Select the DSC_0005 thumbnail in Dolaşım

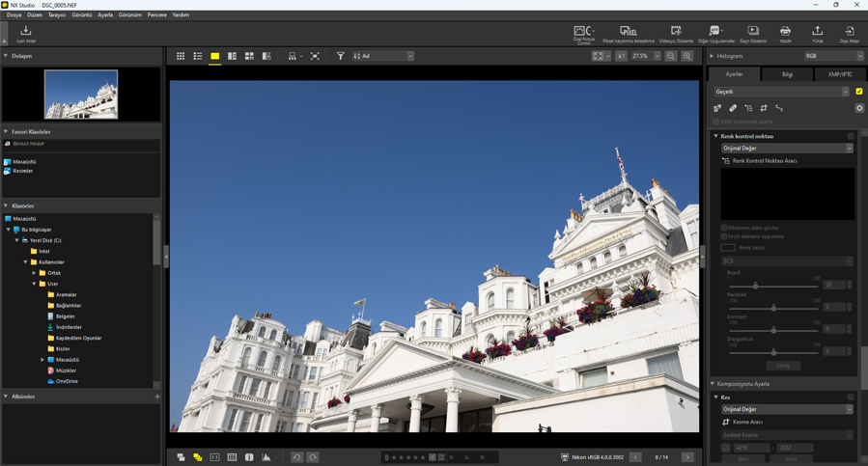81,94
